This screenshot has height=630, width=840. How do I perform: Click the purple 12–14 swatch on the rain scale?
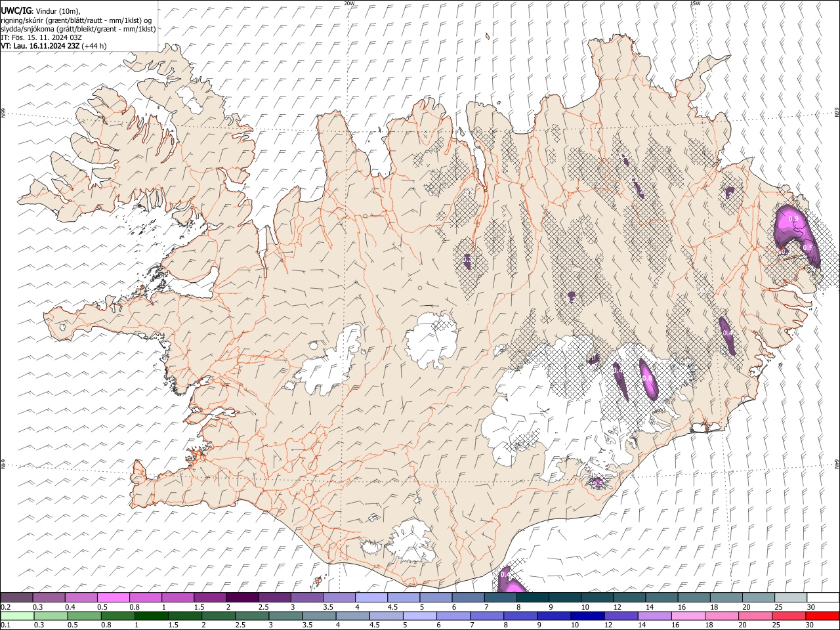coord(621,616)
